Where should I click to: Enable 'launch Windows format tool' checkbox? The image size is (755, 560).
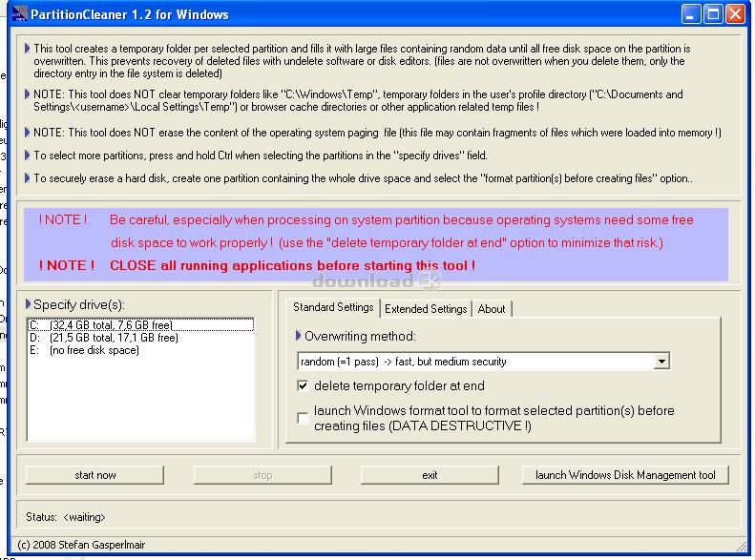[303, 418]
